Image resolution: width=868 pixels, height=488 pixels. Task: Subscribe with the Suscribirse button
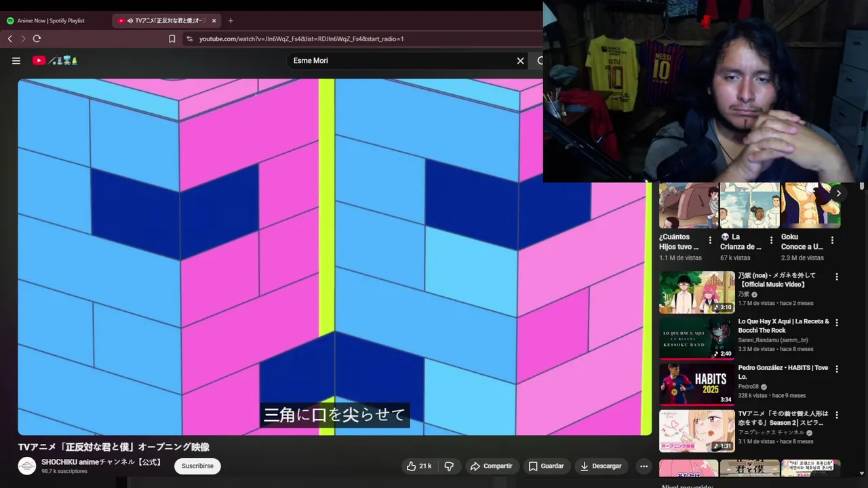coord(197,466)
